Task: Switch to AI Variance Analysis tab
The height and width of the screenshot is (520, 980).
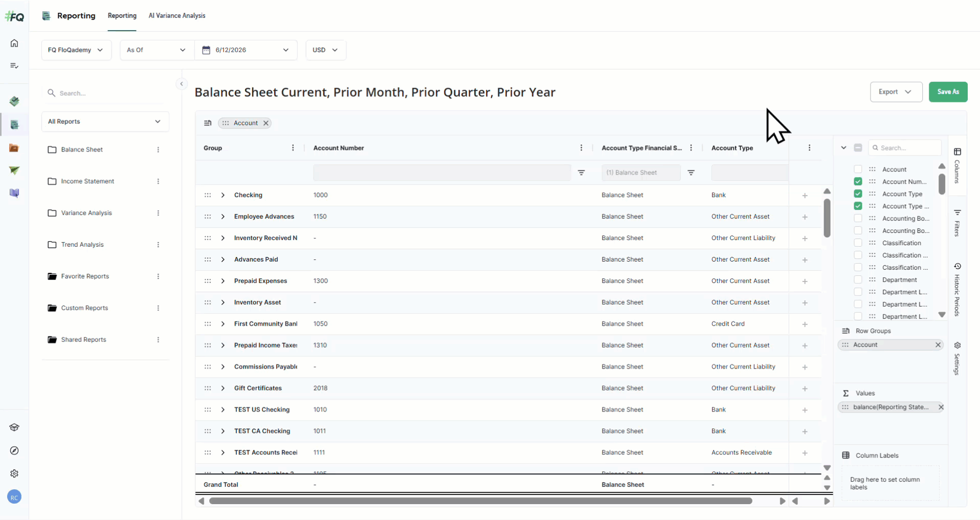Action: point(177,16)
